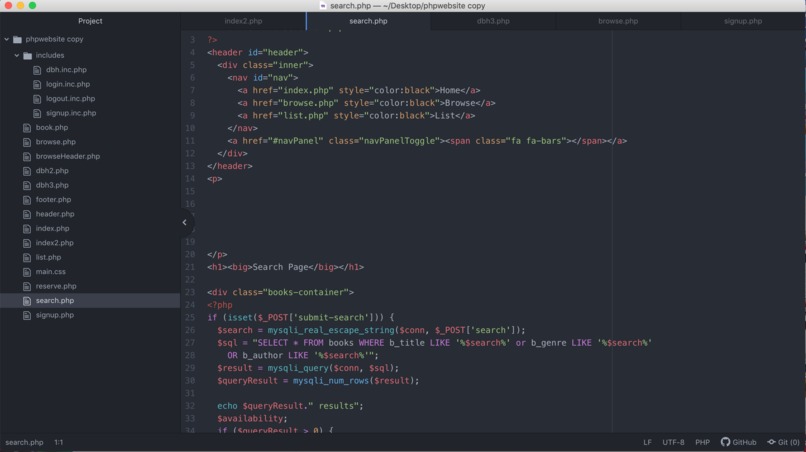Click the LF line ending selector
Screen dimensions: 806x452
(647, 442)
